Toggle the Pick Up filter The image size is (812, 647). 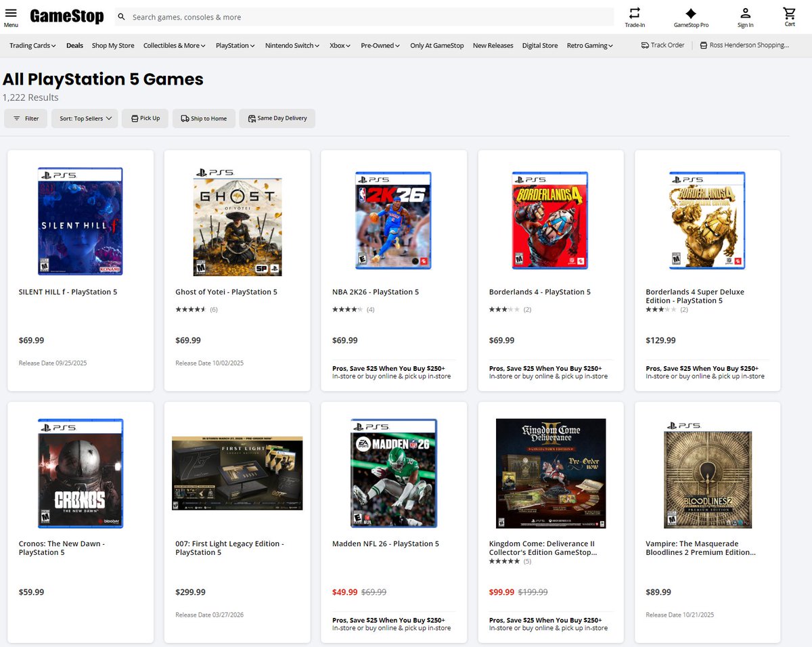pos(145,118)
